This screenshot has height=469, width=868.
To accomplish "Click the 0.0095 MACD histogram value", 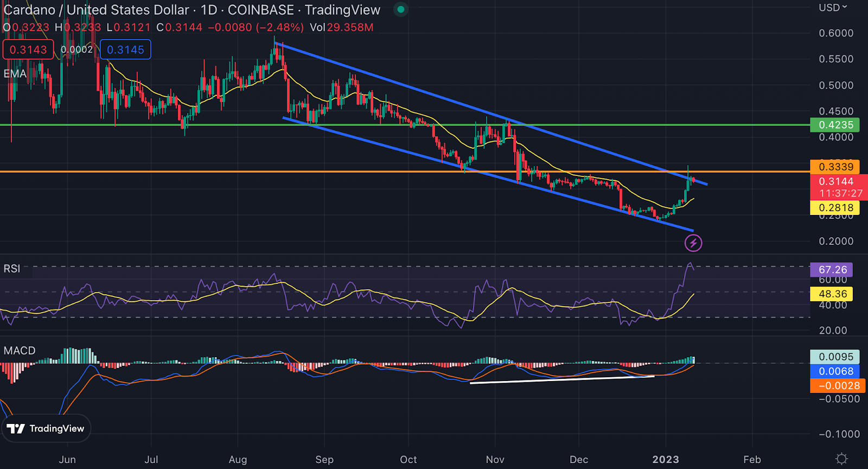I will (835, 357).
